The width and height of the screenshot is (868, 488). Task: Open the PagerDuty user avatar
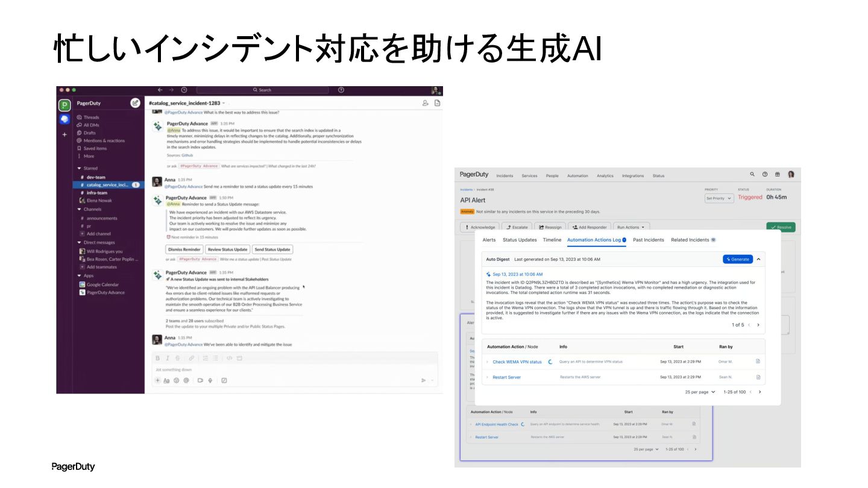click(791, 175)
